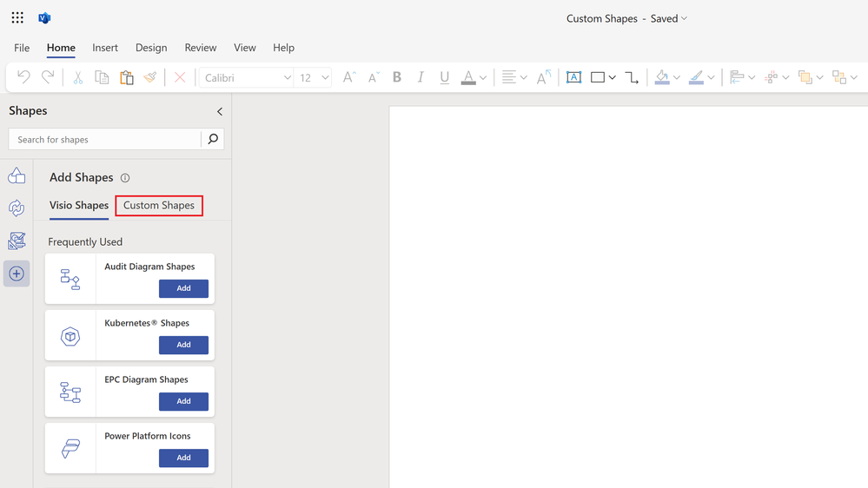Viewport: 868px width, 488px height.
Task: Toggle underline formatting
Action: pyautogui.click(x=444, y=77)
